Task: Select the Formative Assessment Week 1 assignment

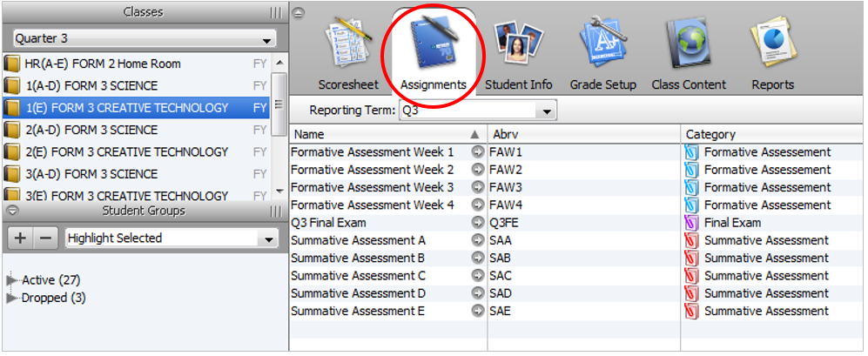Action: (372, 152)
